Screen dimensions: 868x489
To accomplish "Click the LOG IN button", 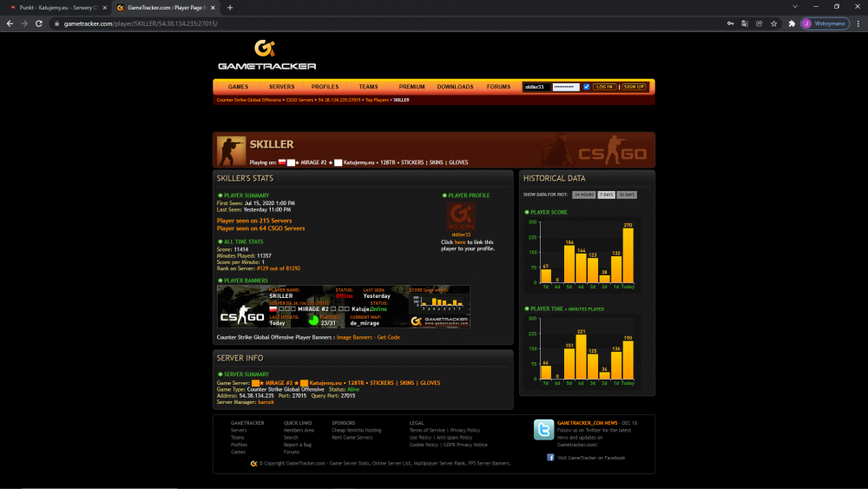I will 604,87.
